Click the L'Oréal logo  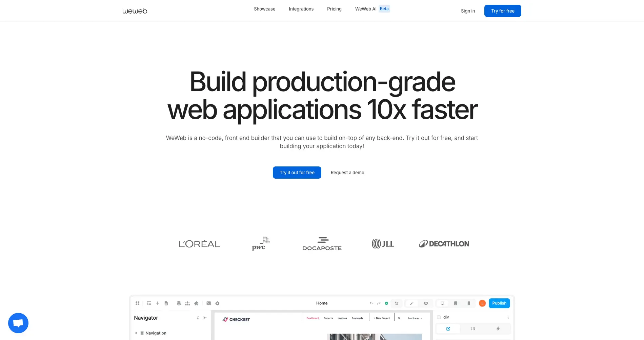click(200, 244)
